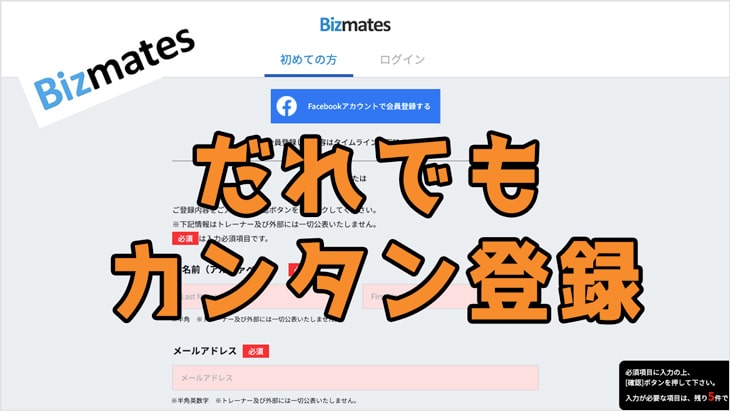Click the ※半角 note under name fields
Image resolution: width=730 pixels, height=411 pixels.
tap(181, 319)
